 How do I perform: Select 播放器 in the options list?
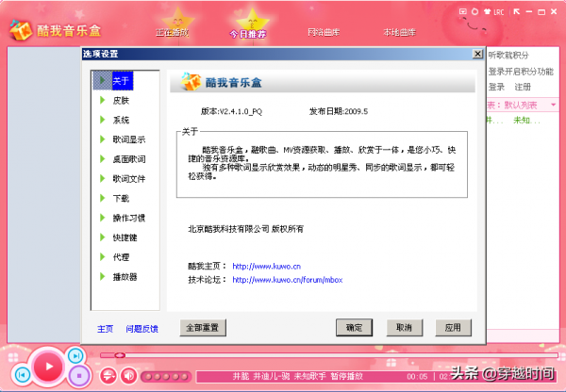125,277
